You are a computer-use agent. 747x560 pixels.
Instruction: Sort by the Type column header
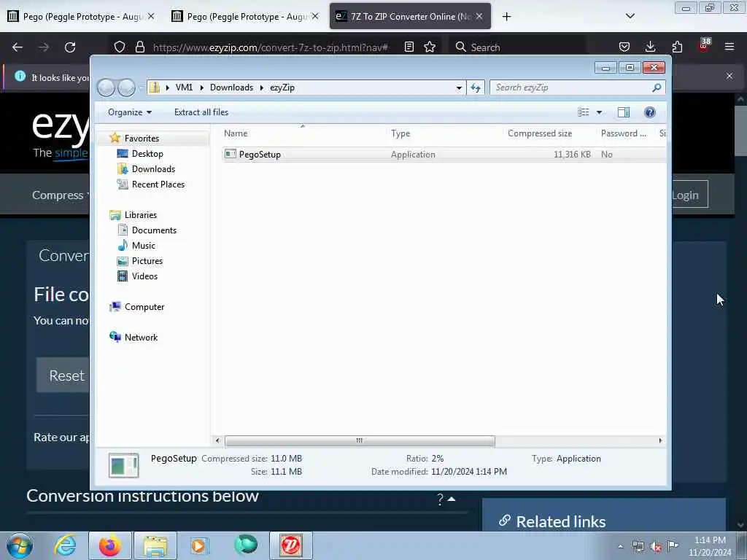point(400,134)
